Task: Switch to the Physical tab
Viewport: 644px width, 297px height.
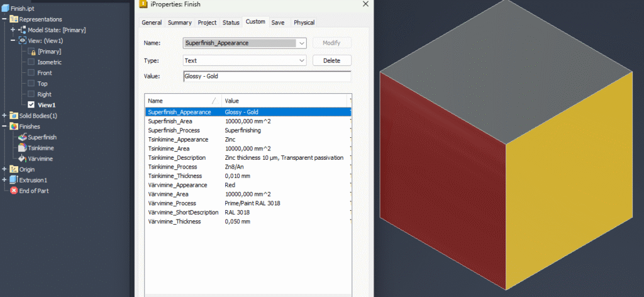Action: click(x=304, y=23)
